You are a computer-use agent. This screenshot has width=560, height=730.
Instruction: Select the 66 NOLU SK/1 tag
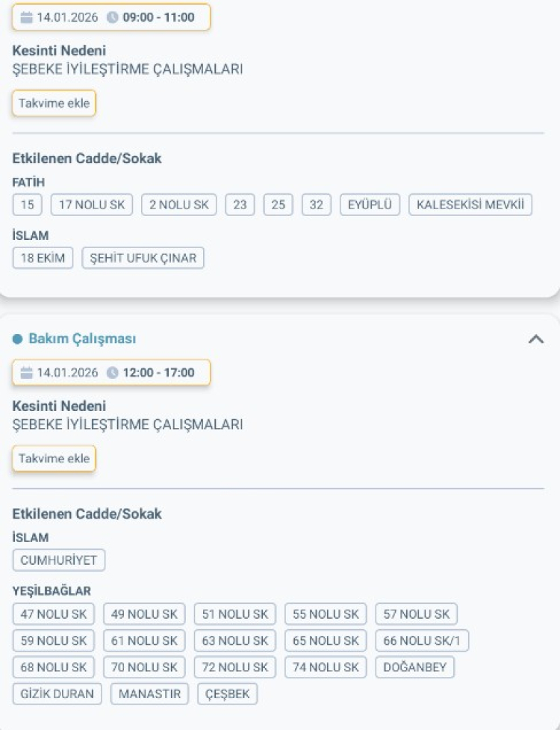(x=422, y=641)
